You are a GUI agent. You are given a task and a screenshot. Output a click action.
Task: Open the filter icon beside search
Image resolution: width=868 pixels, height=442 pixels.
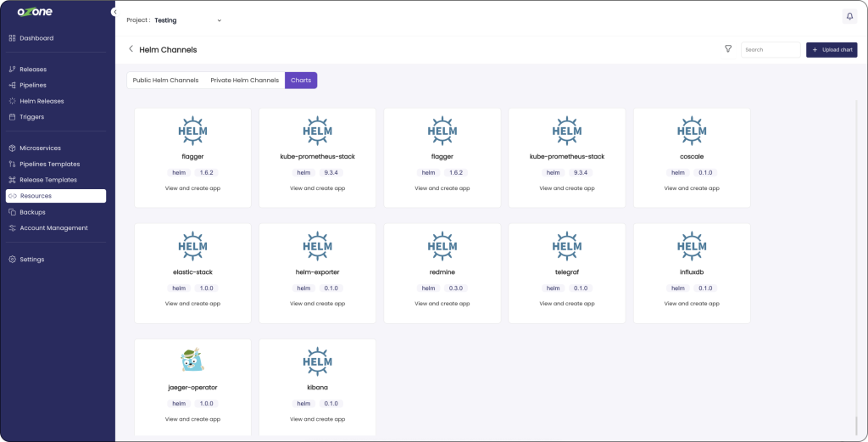point(728,49)
